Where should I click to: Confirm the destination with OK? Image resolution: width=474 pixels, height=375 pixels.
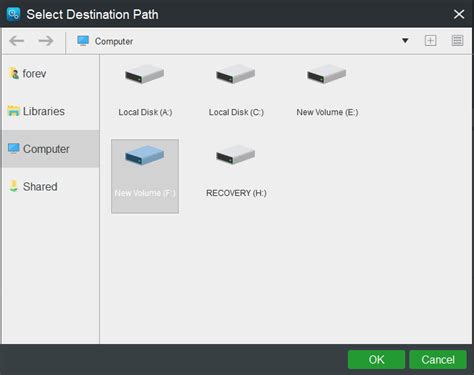(376, 360)
